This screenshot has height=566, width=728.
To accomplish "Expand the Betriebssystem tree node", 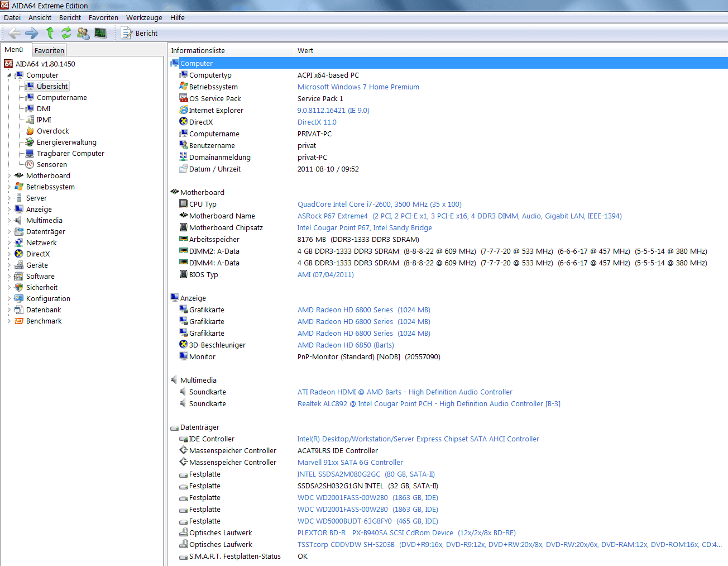I will pos(9,187).
